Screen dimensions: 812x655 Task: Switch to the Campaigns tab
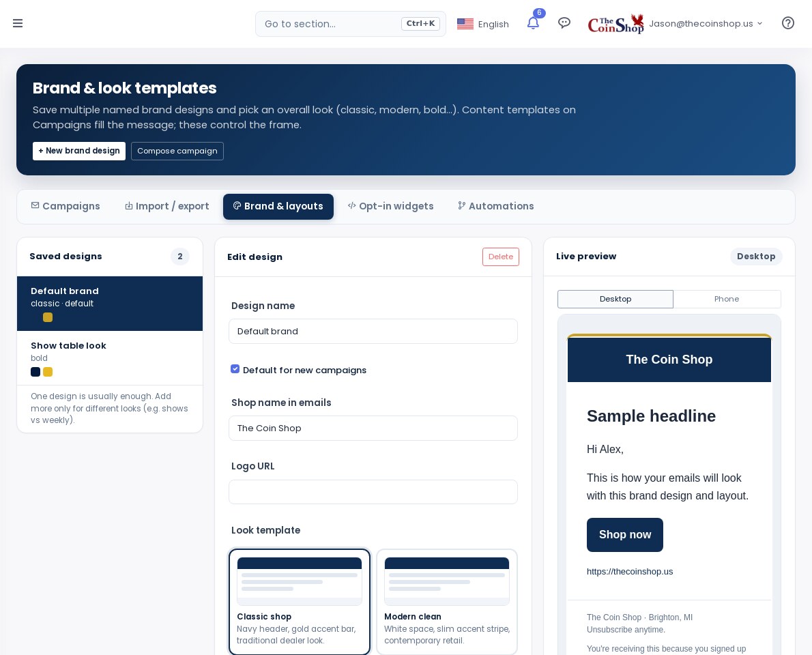(66, 206)
